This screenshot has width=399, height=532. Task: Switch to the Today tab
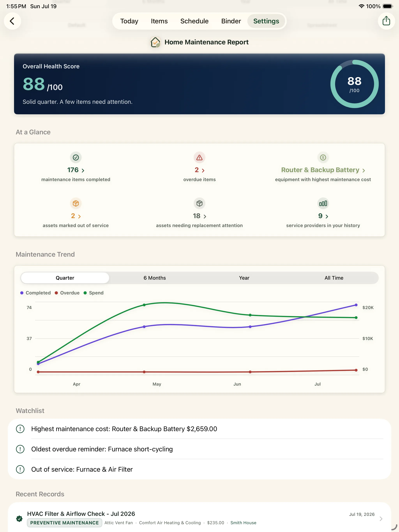point(129,21)
